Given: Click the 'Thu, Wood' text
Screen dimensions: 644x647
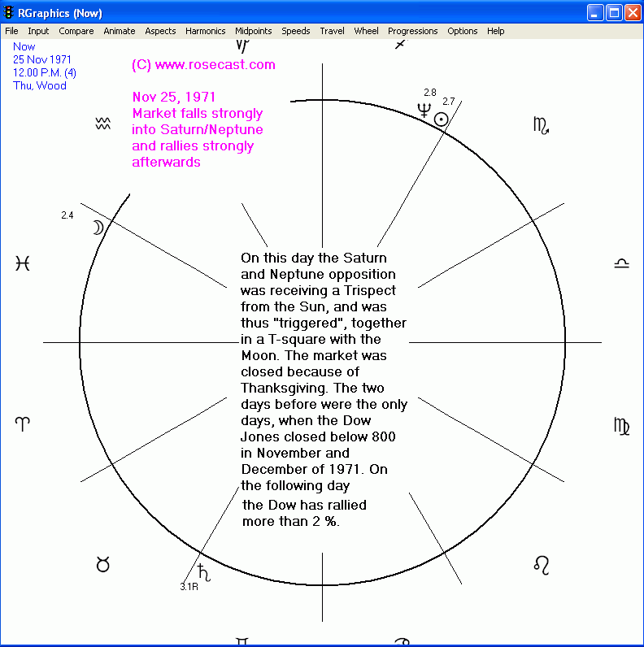Looking at the screenshot, I should [x=40, y=86].
